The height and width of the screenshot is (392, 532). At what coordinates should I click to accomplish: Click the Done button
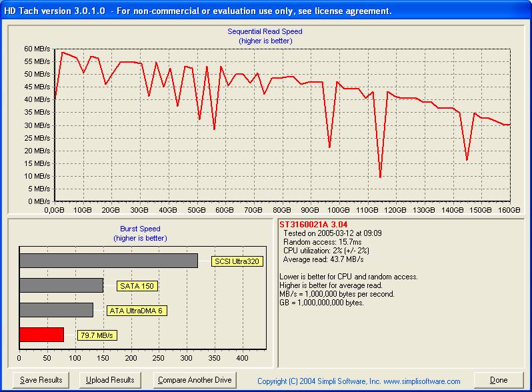point(499,380)
